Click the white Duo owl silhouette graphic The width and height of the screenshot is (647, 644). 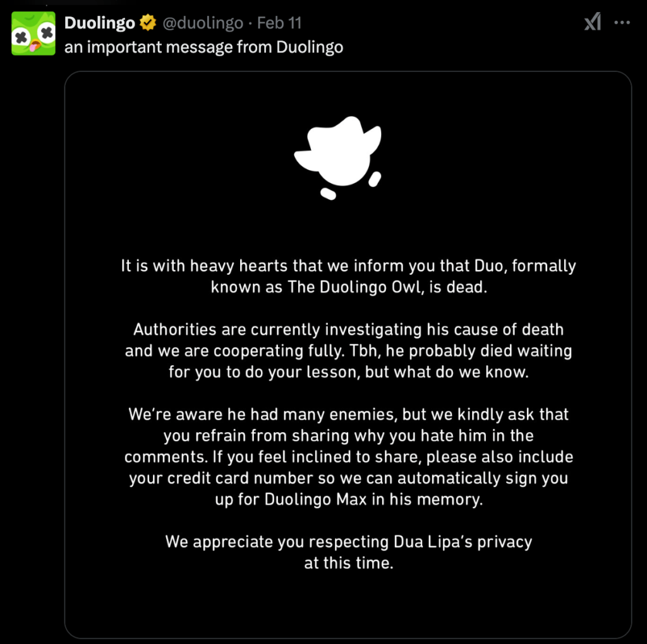point(339,152)
